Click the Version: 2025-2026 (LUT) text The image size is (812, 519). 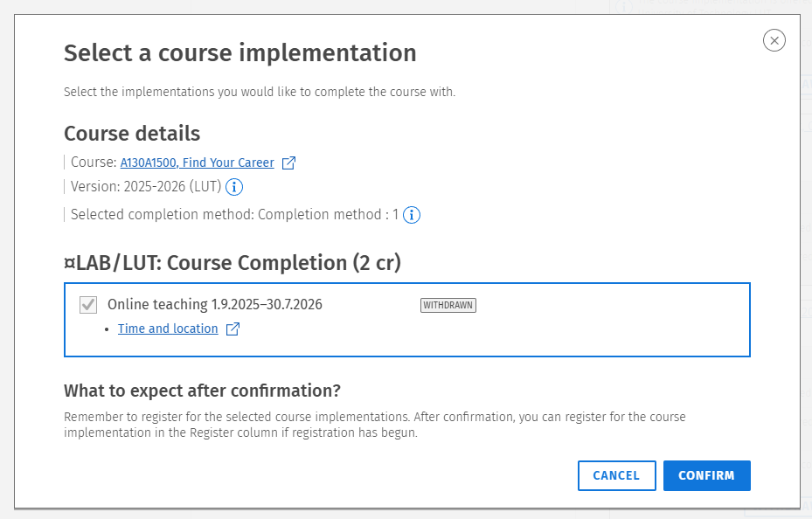[x=146, y=186]
